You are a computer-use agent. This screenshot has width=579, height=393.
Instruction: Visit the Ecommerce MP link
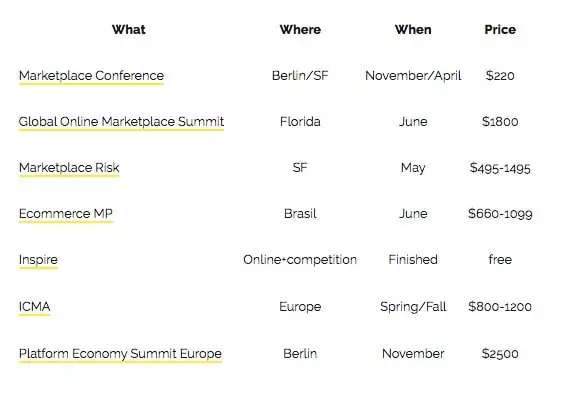66,213
